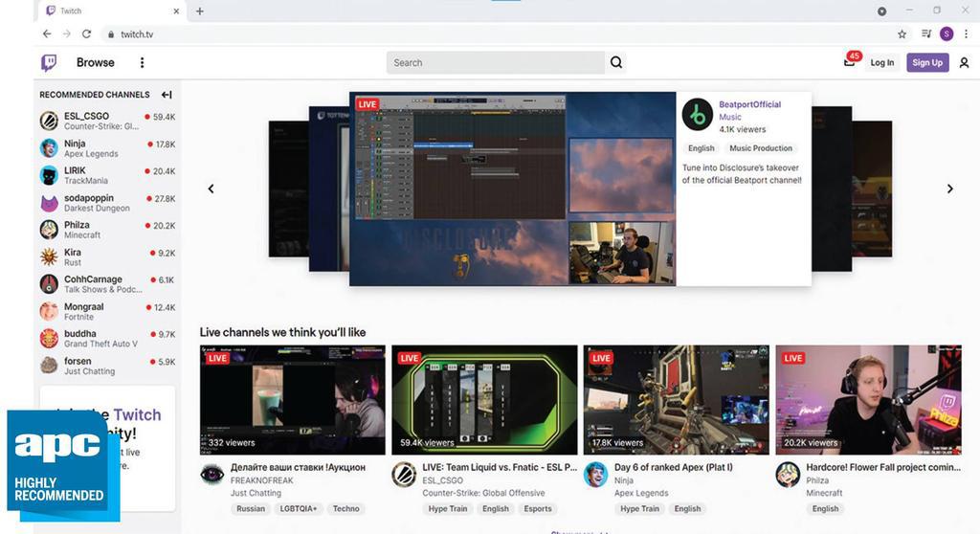Viewport: 980px width, 534px height.
Task: Collapse the Recommended Channels sidebar
Action: (x=167, y=95)
